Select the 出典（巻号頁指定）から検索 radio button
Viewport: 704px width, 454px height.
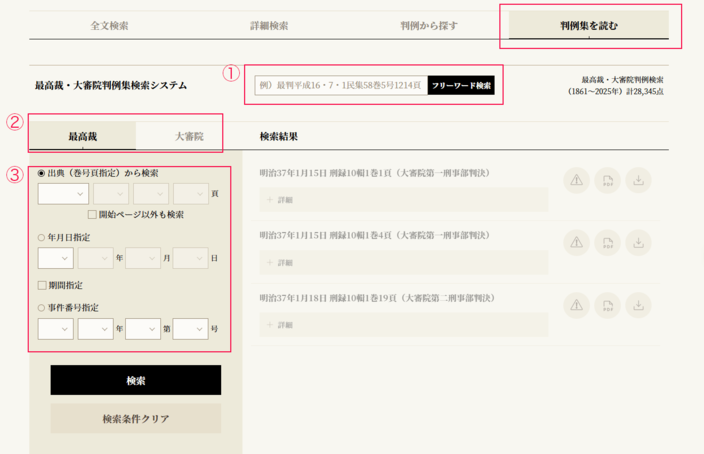point(41,173)
